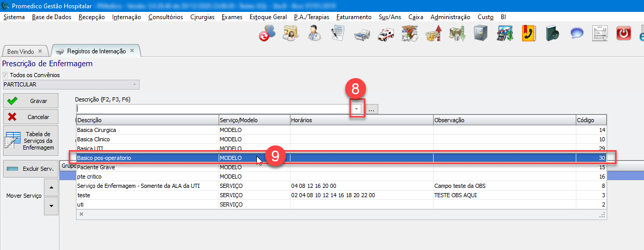Open the Faturamento menu

[x=354, y=17]
